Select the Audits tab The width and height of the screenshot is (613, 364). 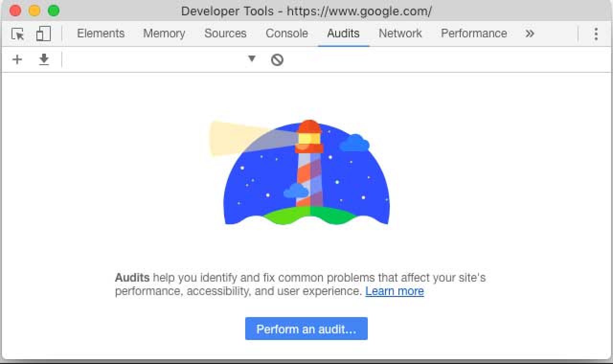[x=343, y=34]
